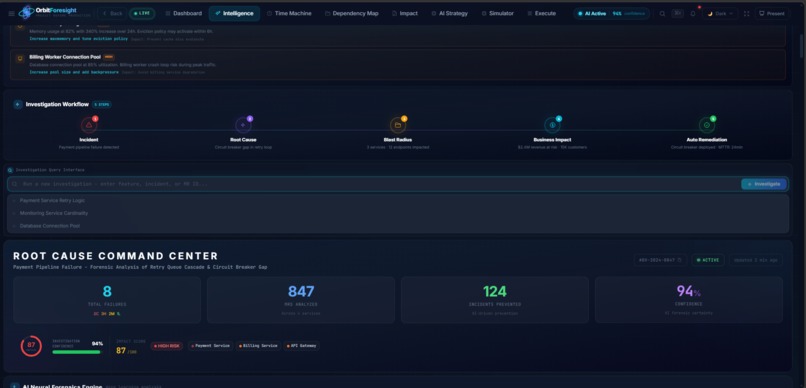
Task: Open the Confidence card showing 94%
Action: 688,300
